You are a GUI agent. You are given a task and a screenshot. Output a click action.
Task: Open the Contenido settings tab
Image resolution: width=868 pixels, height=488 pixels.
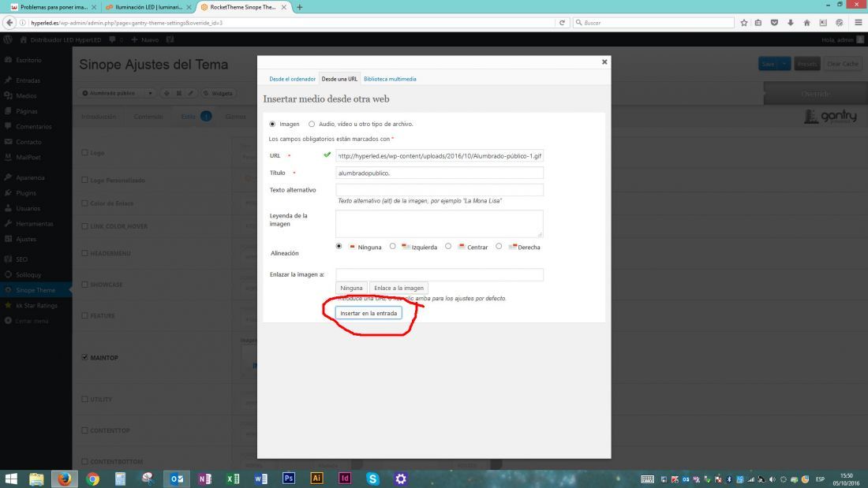(x=148, y=117)
